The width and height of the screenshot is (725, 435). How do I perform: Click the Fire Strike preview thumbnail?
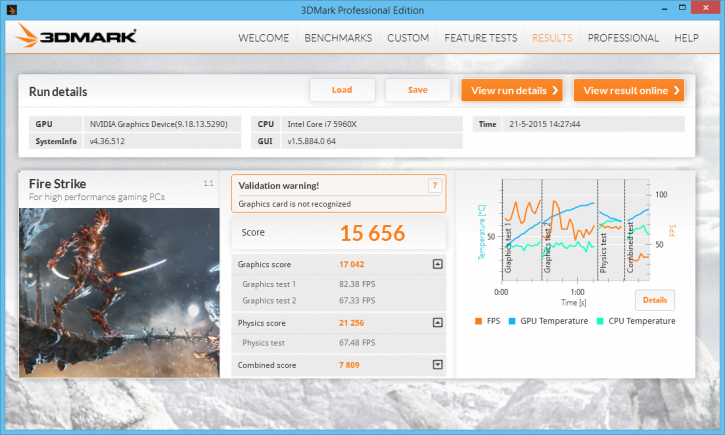coord(119,292)
